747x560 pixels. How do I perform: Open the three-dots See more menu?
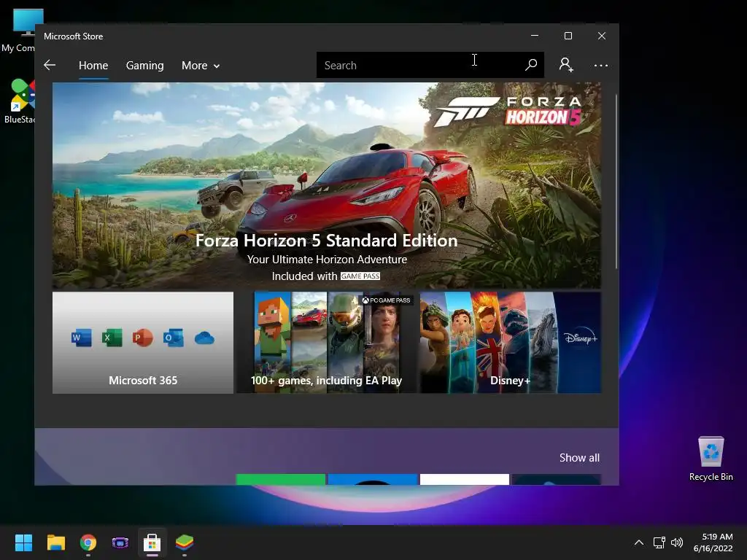click(601, 65)
